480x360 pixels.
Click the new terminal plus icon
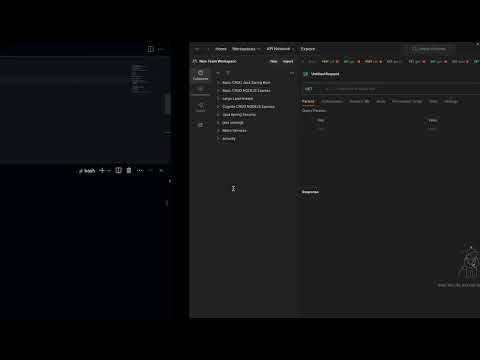[102, 171]
